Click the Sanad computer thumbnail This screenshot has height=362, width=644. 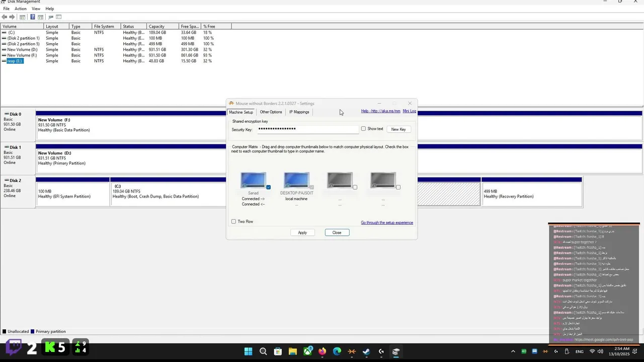pos(253,180)
